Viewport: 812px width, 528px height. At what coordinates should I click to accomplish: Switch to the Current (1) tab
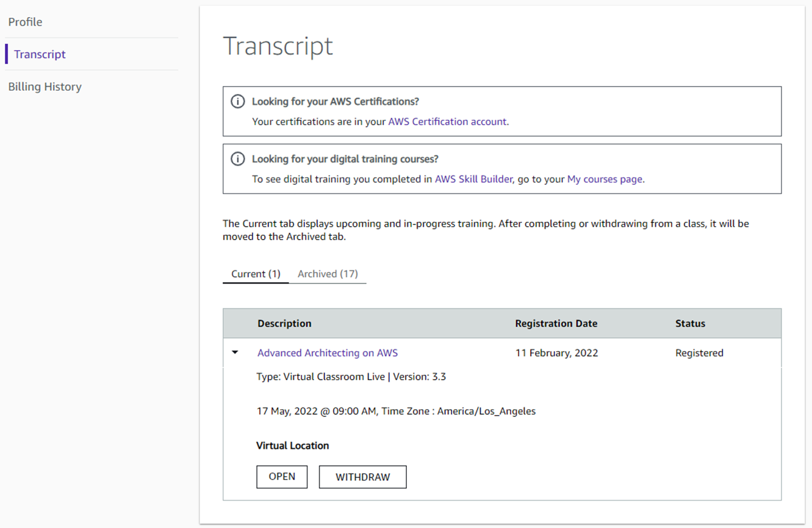[x=256, y=274]
